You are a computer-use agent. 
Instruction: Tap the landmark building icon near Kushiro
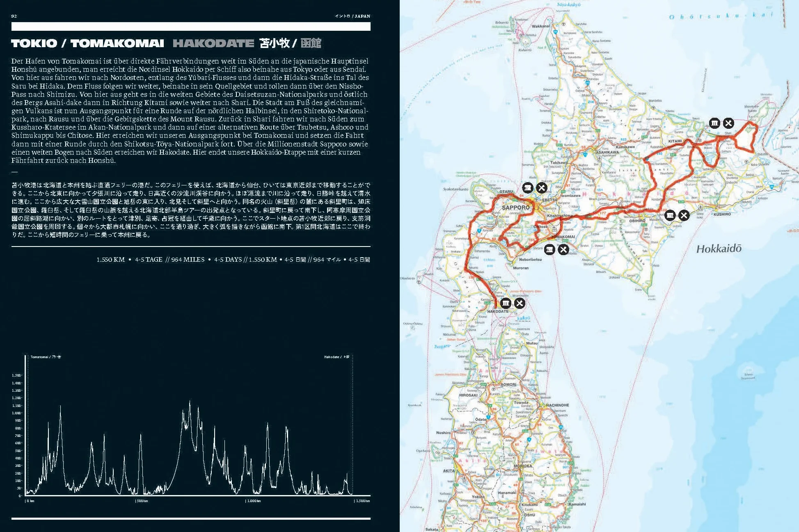click(670, 215)
